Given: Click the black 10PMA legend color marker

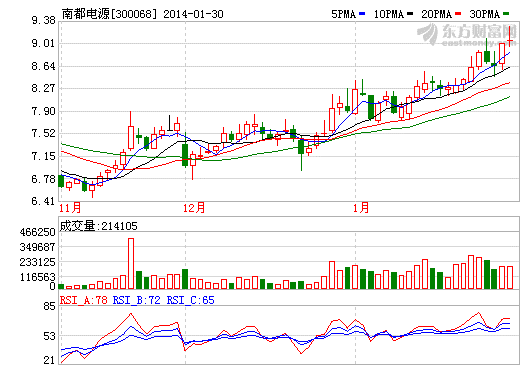Looking at the screenshot, I should [x=410, y=14].
